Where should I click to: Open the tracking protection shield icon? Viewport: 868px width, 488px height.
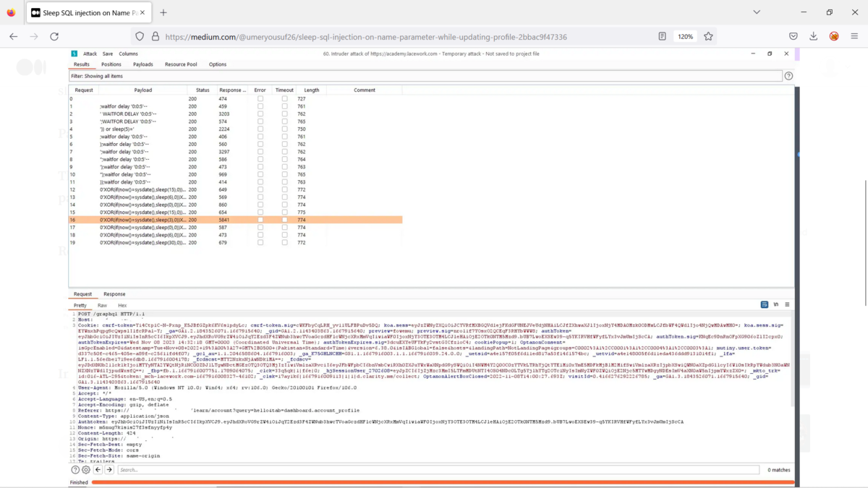click(140, 36)
